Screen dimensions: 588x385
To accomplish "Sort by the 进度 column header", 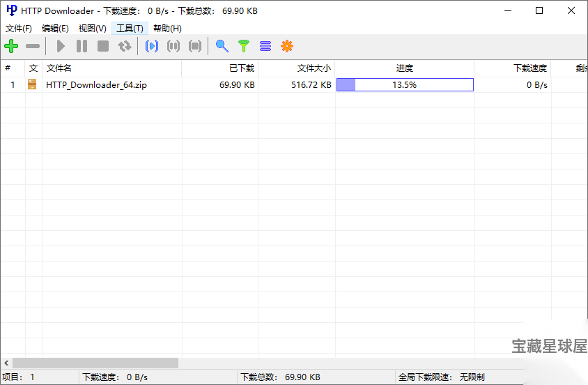I will coord(405,68).
